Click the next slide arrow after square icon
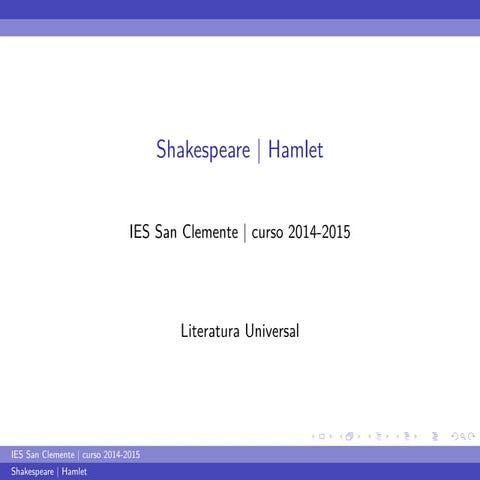The height and width of the screenshot is (480, 480). point(331,436)
